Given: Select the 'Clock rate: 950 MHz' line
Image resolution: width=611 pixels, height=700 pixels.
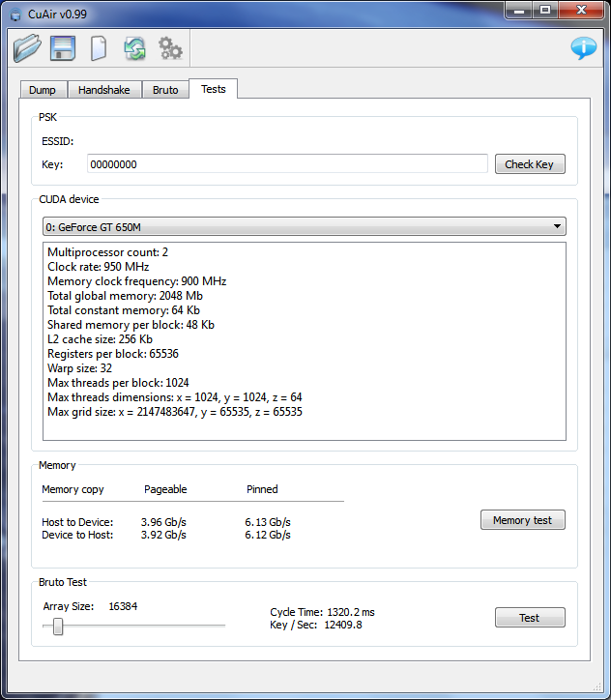Looking at the screenshot, I should (99, 267).
